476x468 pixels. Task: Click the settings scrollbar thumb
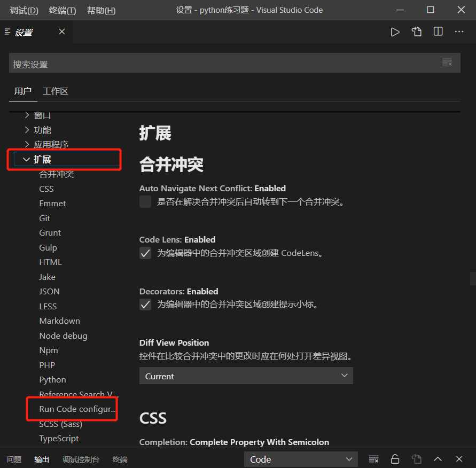pos(473,279)
